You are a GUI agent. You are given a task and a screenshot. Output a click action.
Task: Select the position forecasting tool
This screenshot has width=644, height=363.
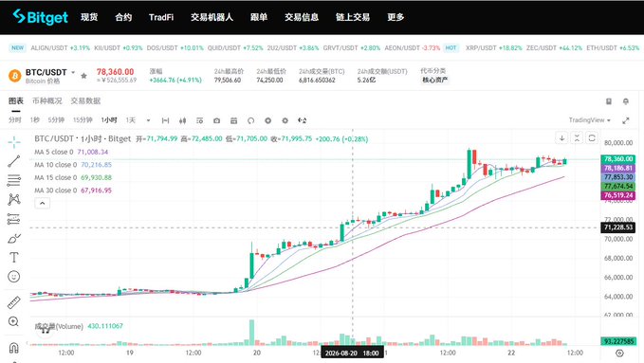tap(14, 219)
